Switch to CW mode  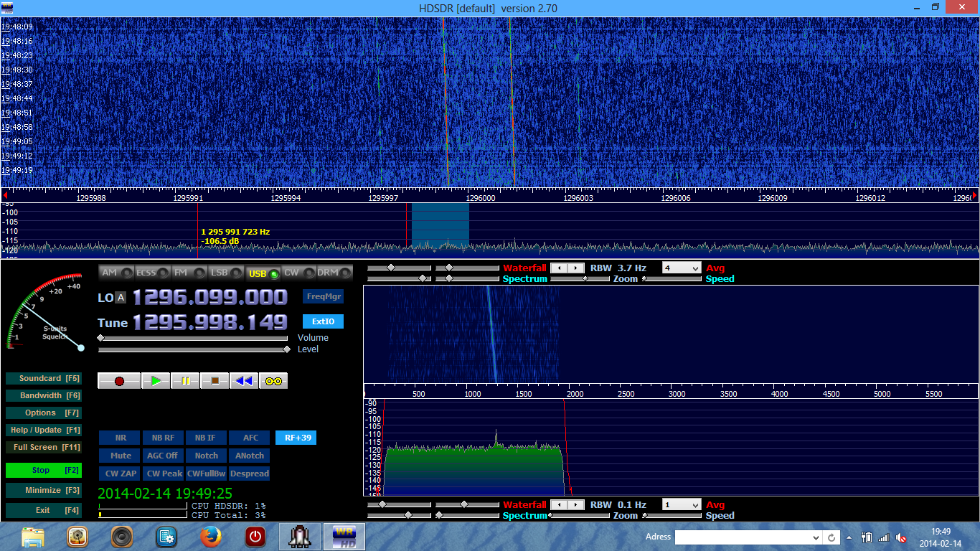click(x=298, y=273)
